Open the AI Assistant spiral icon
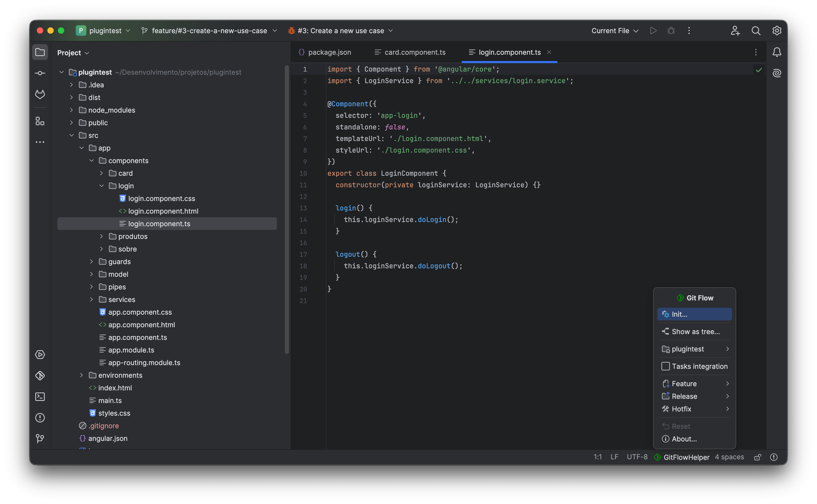817x504 pixels. point(777,73)
